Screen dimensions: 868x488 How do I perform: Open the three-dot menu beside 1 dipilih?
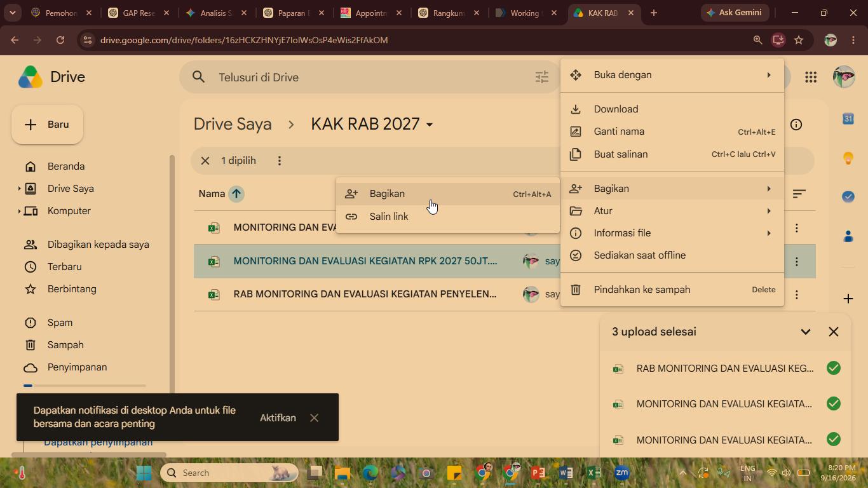[x=279, y=161]
